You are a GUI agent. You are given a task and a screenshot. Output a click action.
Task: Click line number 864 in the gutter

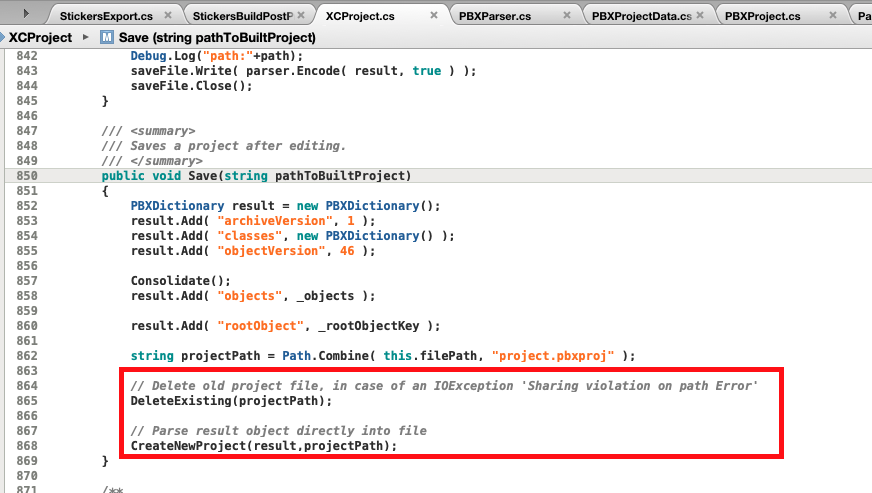27,386
